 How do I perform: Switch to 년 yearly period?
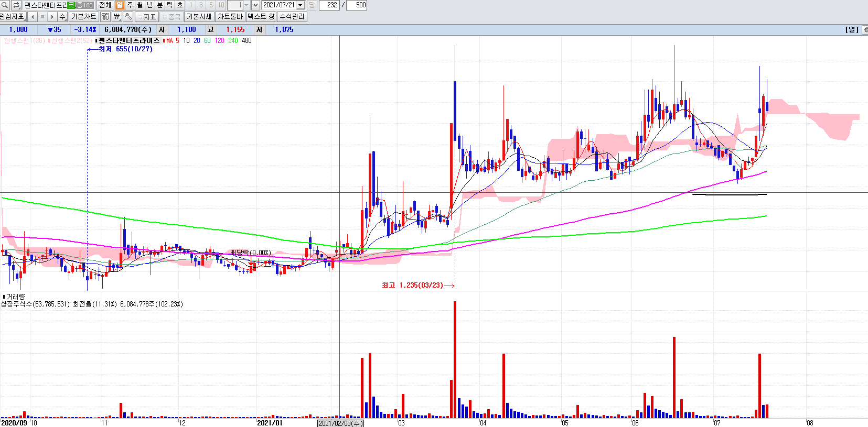[x=150, y=5]
